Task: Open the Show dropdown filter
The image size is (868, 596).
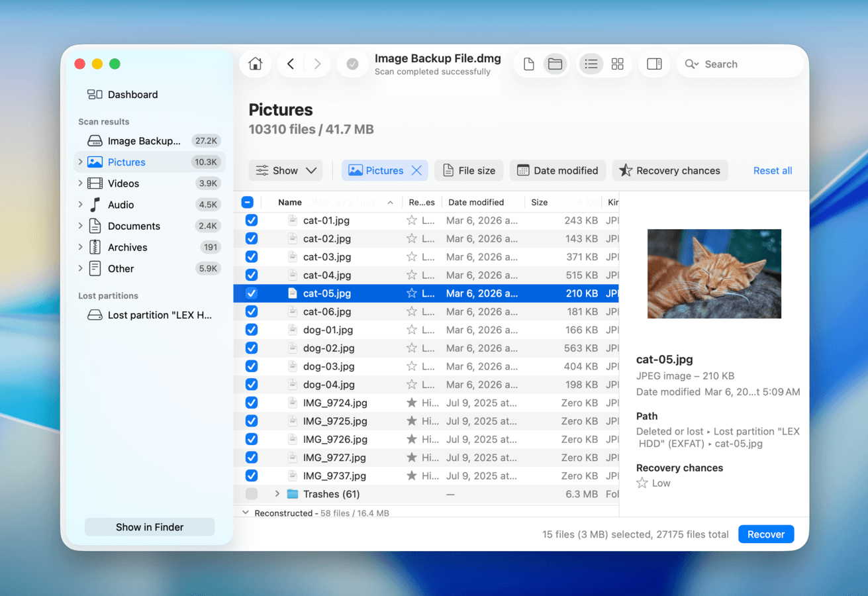Action: tap(285, 170)
